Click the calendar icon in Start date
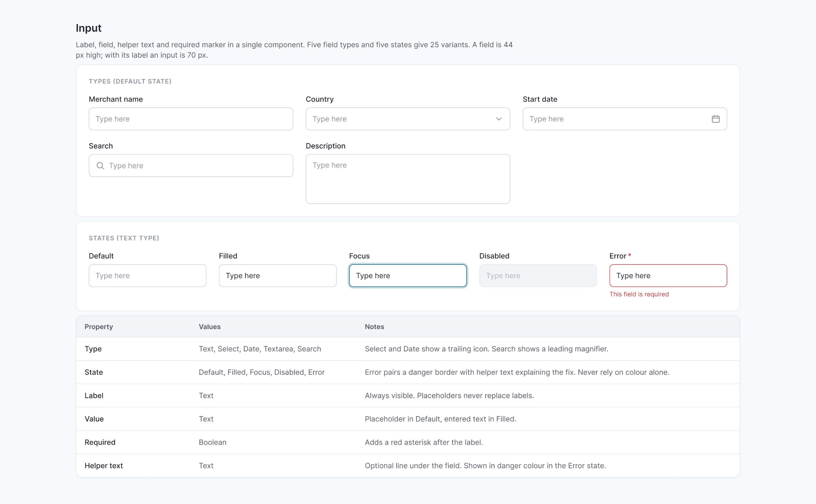Viewport: 816px width, 504px height. click(x=715, y=119)
